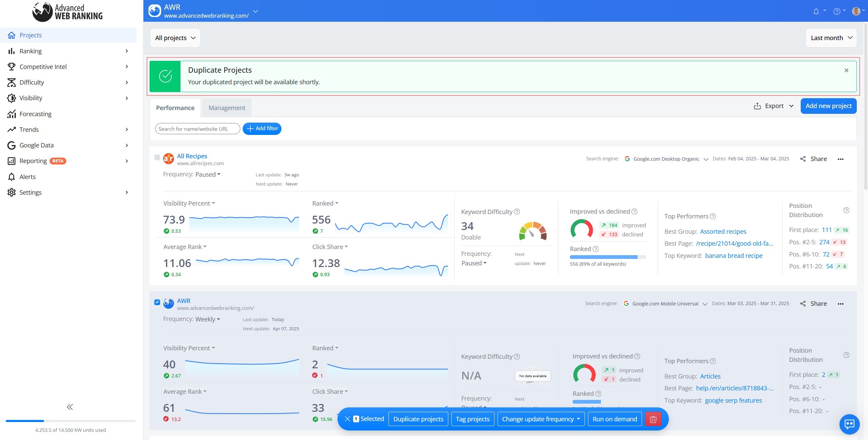Screen dimensions: 868x440
Task: Switch to the Management tab
Action: pyautogui.click(x=227, y=108)
